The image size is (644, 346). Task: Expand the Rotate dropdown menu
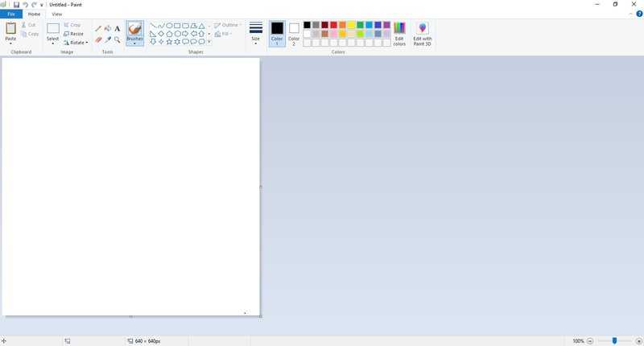coord(87,43)
